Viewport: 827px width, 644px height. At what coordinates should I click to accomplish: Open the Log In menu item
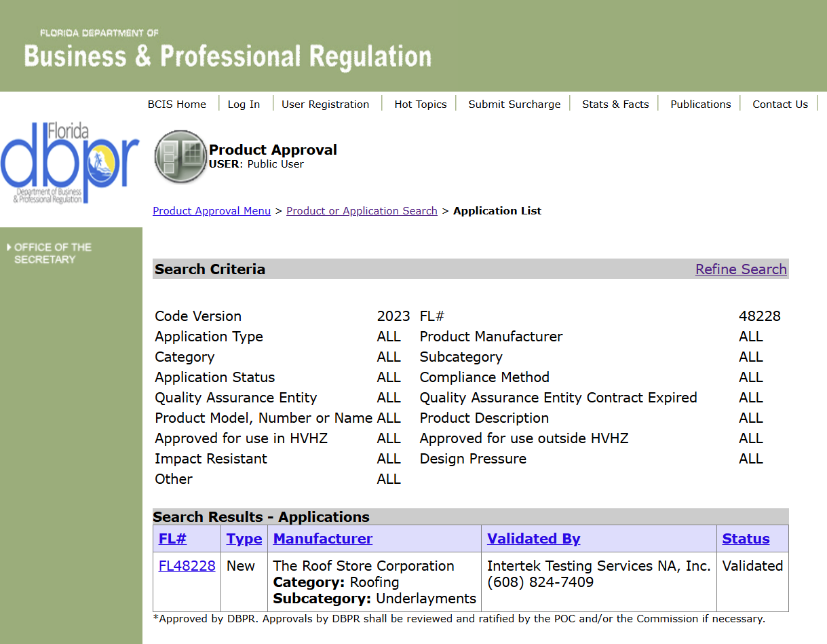coord(244,104)
